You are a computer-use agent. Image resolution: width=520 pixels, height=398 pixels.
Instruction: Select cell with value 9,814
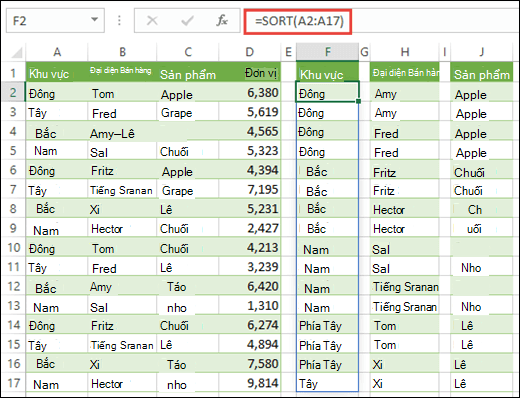(249, 383)
